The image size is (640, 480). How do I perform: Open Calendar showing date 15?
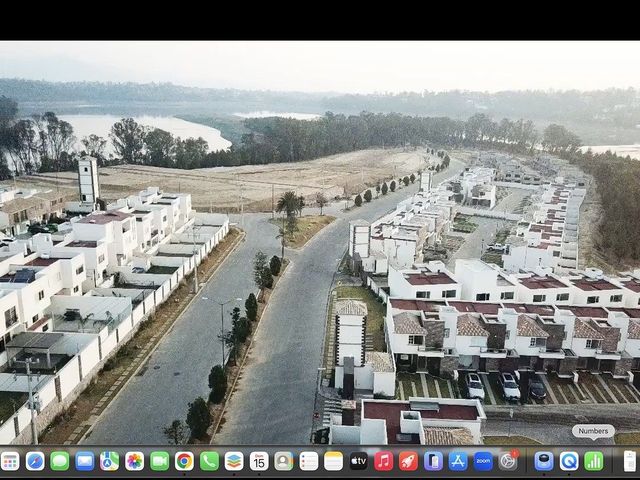point(259,461)
